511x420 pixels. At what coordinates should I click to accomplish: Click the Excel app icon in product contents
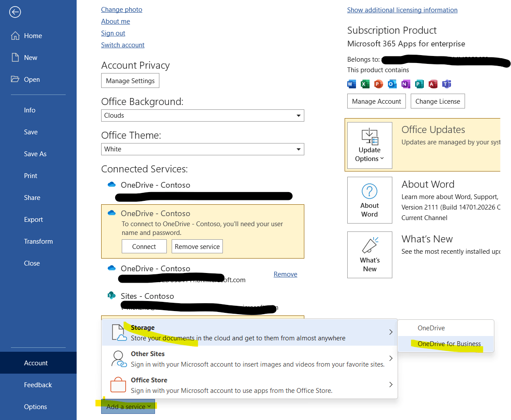pyautogui.click(x=365, y=84)
